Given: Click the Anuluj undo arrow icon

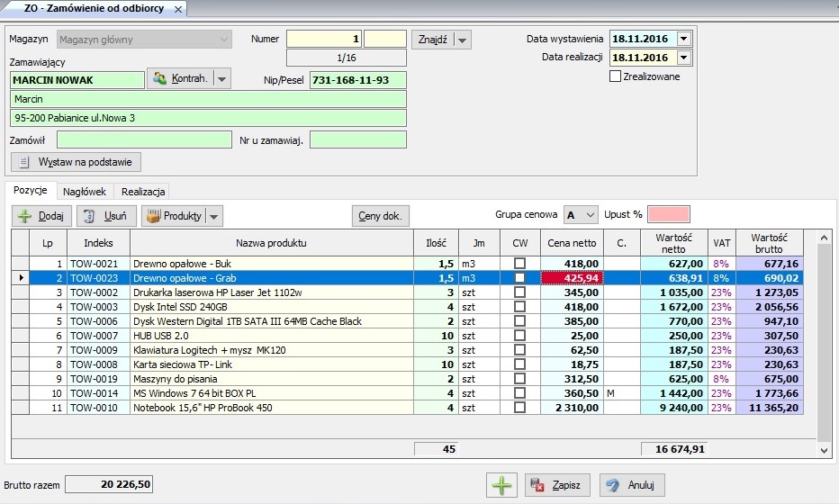Looking at the screenshot, I should [613, 485].
